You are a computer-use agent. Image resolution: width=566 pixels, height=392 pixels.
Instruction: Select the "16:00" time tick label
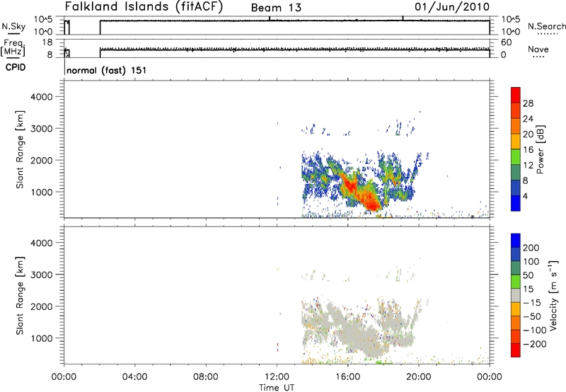click(347, 377)
